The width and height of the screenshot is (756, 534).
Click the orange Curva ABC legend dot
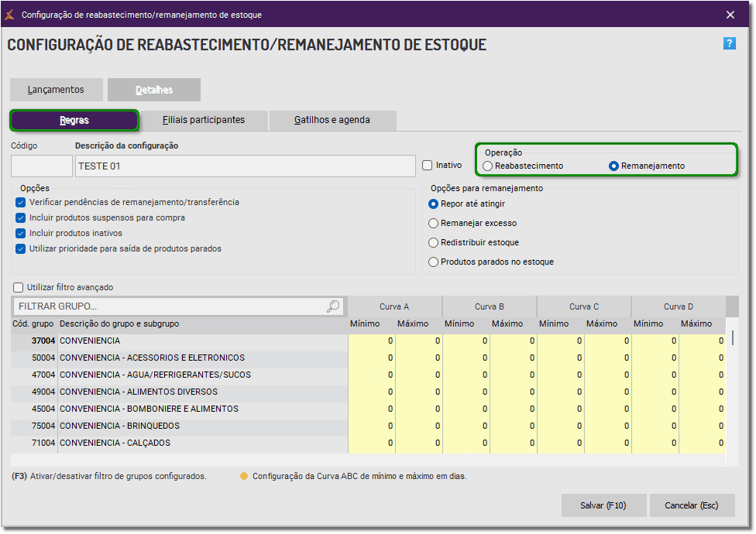[244, 476]
